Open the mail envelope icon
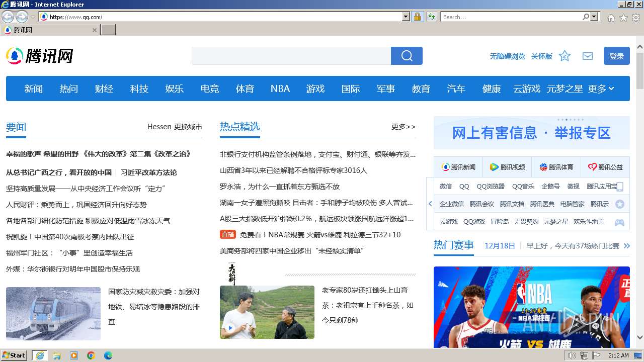Image resolution: width=644 pixels, height=362 pixels. pyautogui.click(x=588, y=56)
